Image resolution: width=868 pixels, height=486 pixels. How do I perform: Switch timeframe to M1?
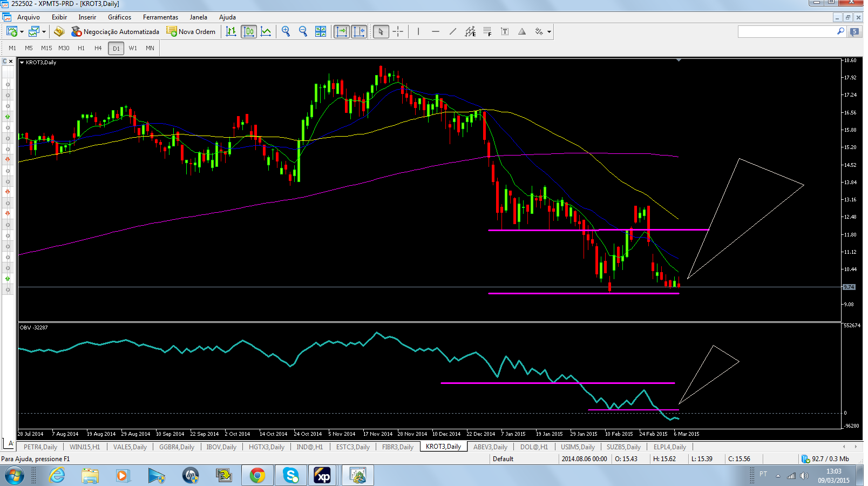click(x=12, y=48)
